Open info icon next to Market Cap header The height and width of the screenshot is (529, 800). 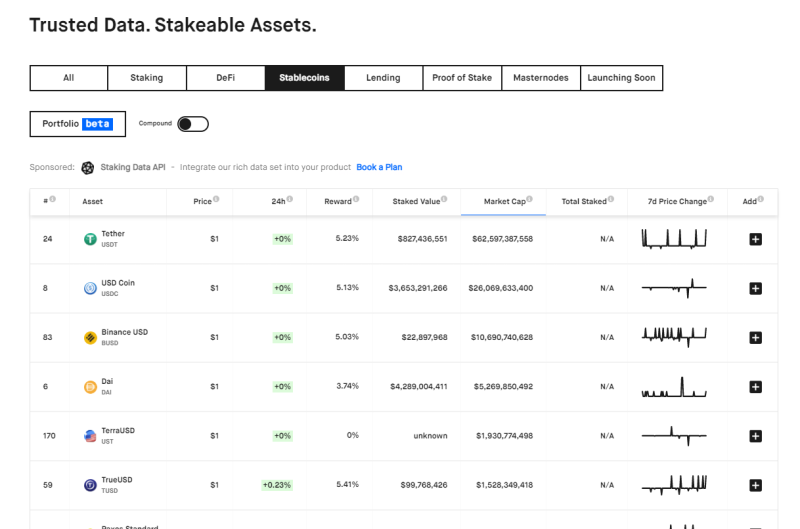tap(530, 199)
